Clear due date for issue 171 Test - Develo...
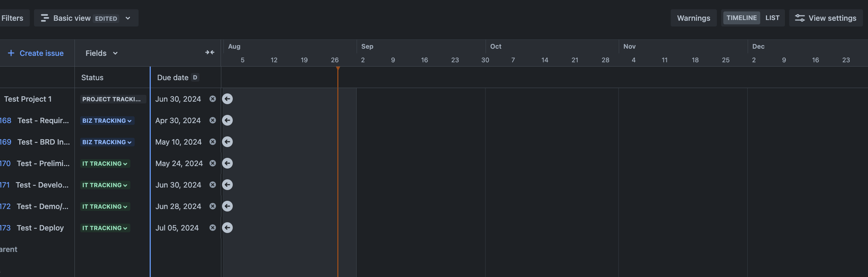 (x=213, y=185)
